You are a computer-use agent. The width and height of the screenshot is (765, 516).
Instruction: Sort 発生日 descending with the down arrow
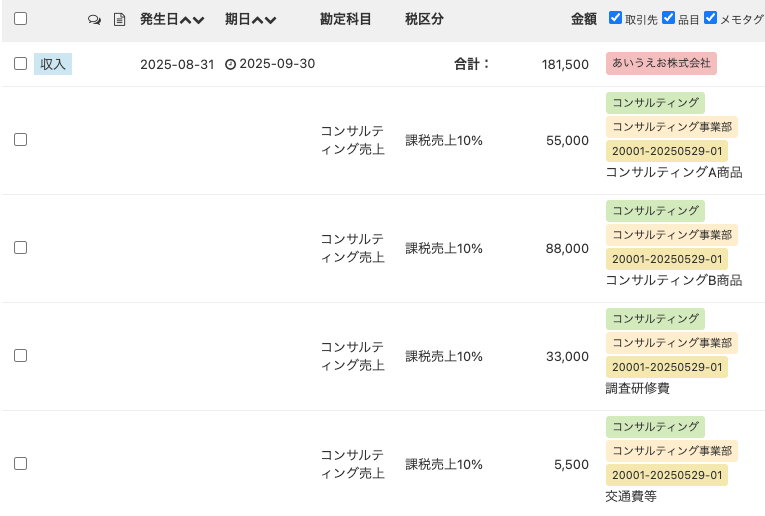click(198, 20)
